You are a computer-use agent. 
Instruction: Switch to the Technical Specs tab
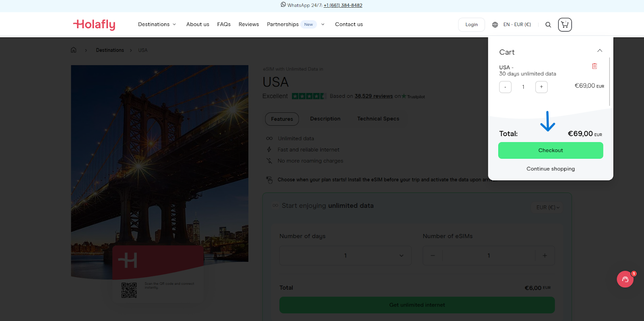point(378,119)
